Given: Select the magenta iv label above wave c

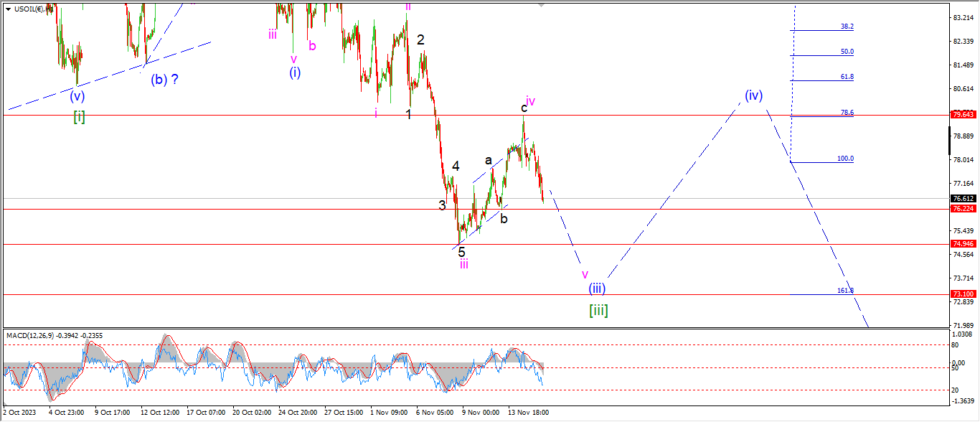Looking at the screenshot, I should (531, 101).
